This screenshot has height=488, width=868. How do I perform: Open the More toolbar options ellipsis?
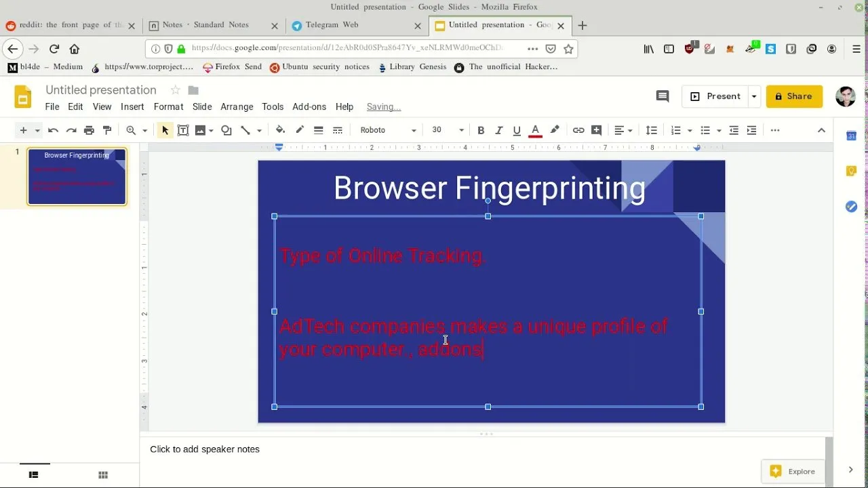[x=775, y=130]
